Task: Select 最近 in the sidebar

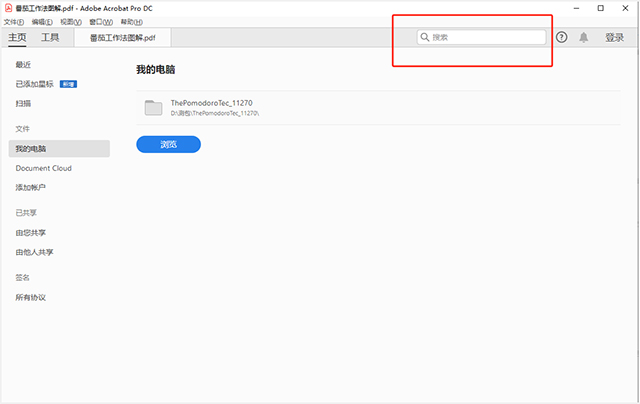Action: [23, 64]
